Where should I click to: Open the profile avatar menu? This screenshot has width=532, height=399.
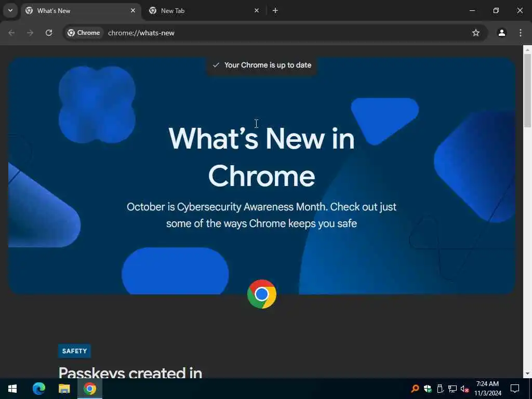pyautogui.click(x=501, y=33)
